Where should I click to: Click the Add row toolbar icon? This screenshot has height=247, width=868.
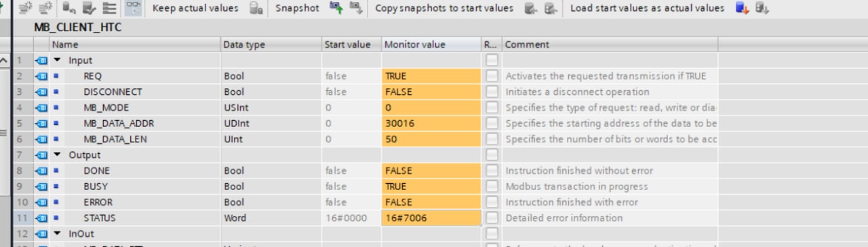(46, 8)
